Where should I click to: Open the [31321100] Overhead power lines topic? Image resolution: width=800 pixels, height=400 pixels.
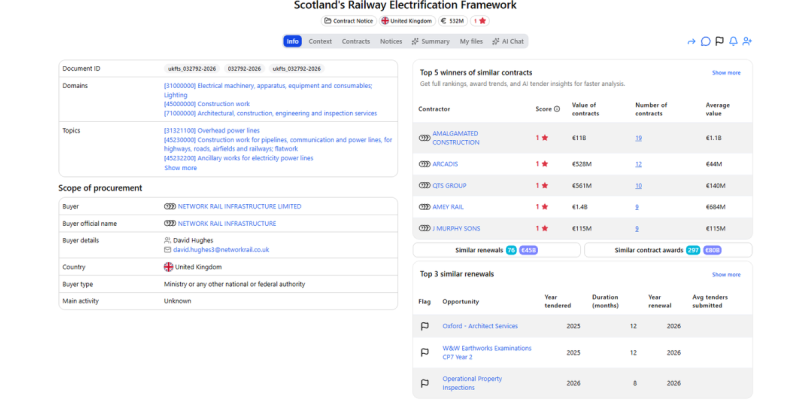coord(212,131)
